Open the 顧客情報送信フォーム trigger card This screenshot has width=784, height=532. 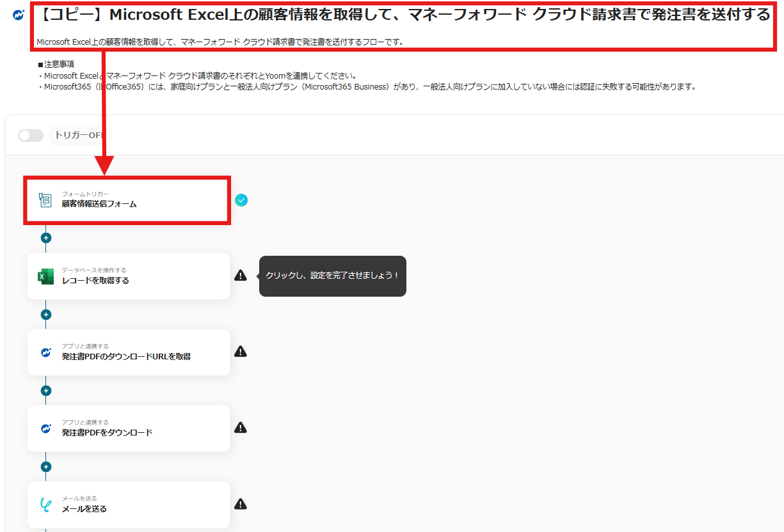[x=127, y=201]
